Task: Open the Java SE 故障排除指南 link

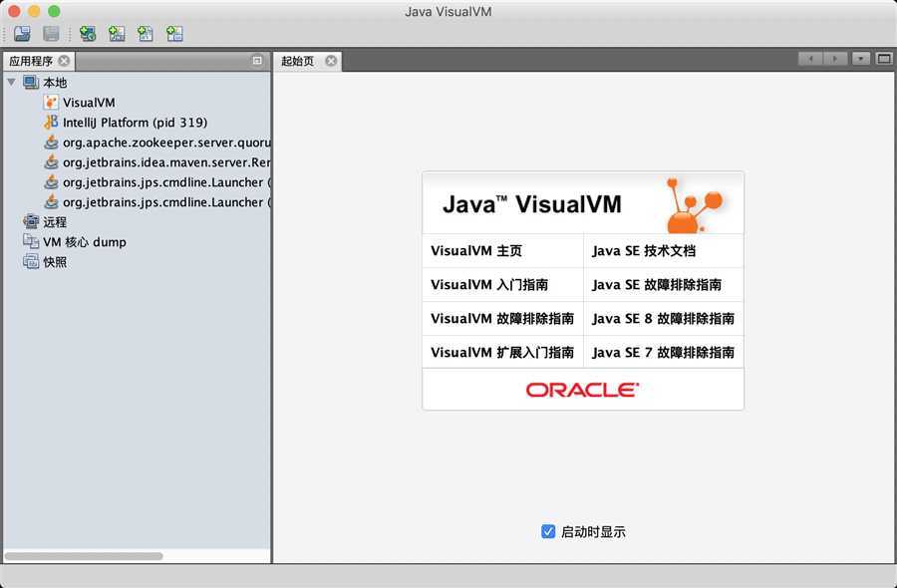Action: [x=657, y=284]
